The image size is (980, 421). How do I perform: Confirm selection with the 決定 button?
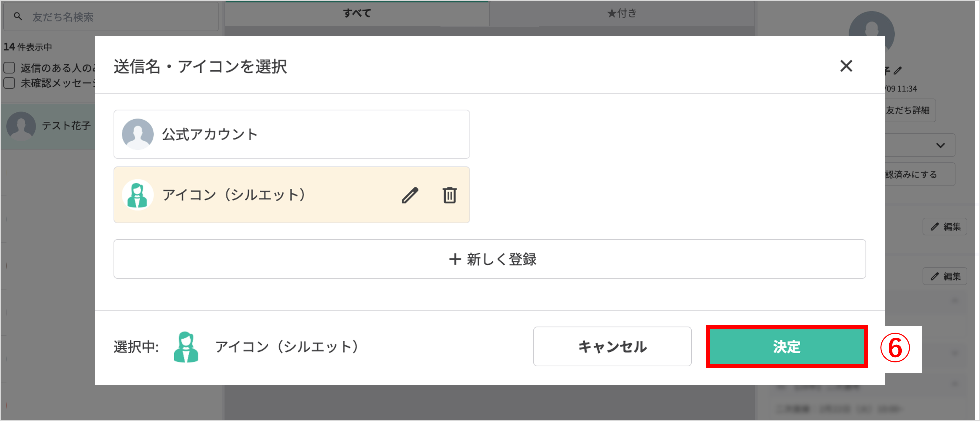coord(786,346)
